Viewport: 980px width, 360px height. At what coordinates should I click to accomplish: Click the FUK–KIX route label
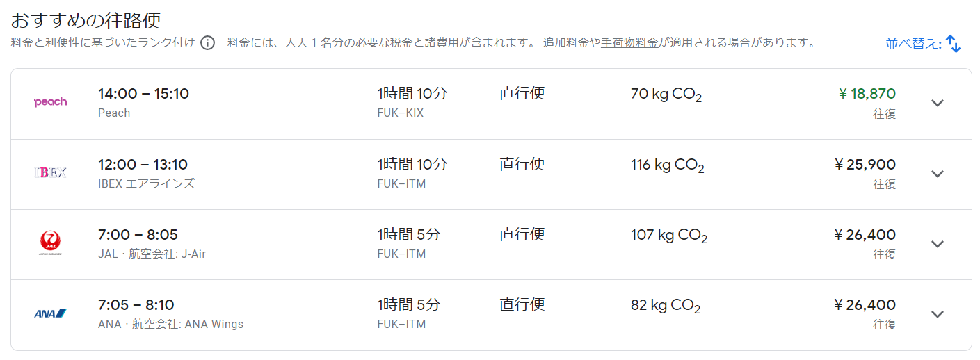point(401,113)
